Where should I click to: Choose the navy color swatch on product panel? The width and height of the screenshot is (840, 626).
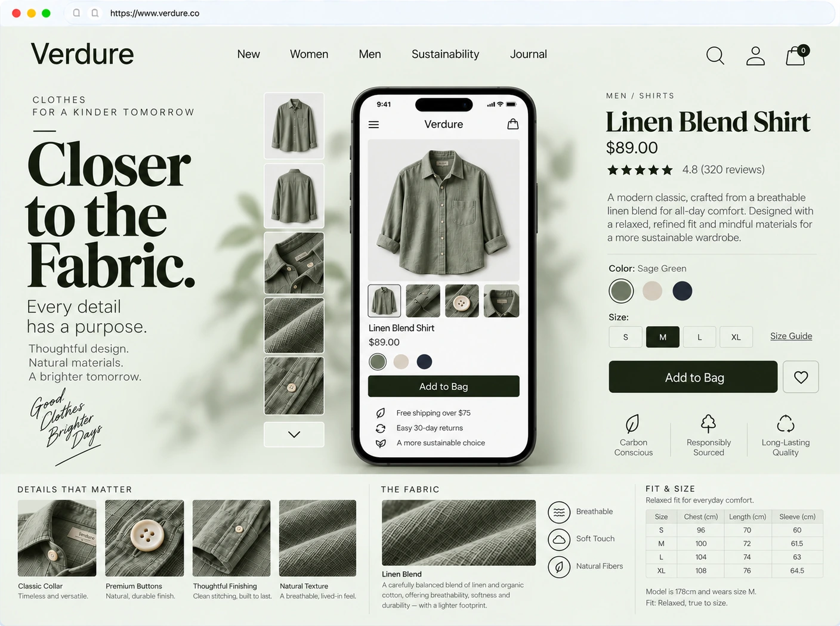(682, 291)
